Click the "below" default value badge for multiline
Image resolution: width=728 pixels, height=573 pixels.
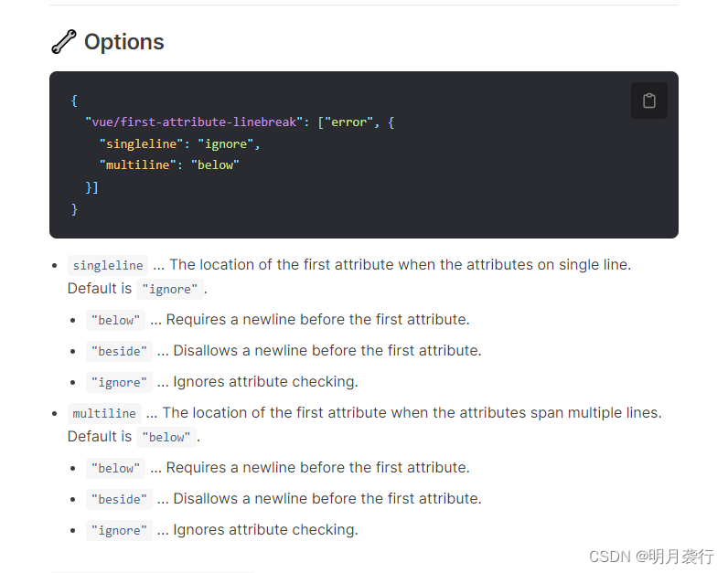[166, 437]
